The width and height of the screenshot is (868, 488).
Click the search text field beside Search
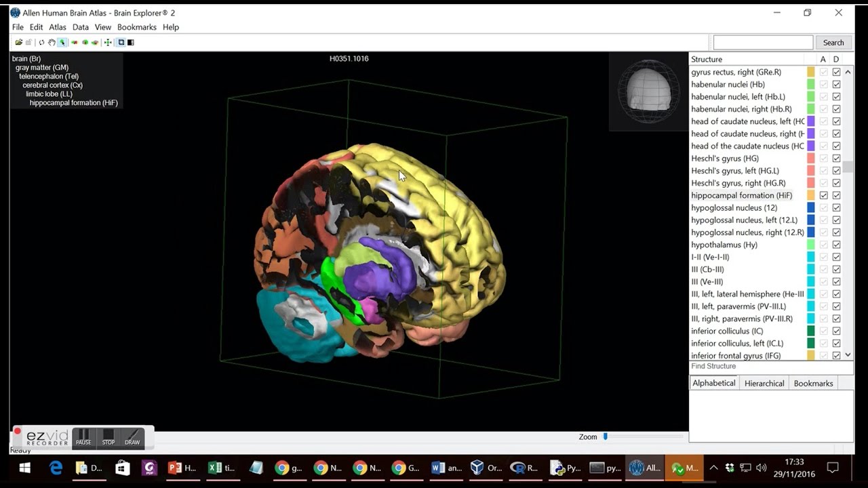coord(763,43)
